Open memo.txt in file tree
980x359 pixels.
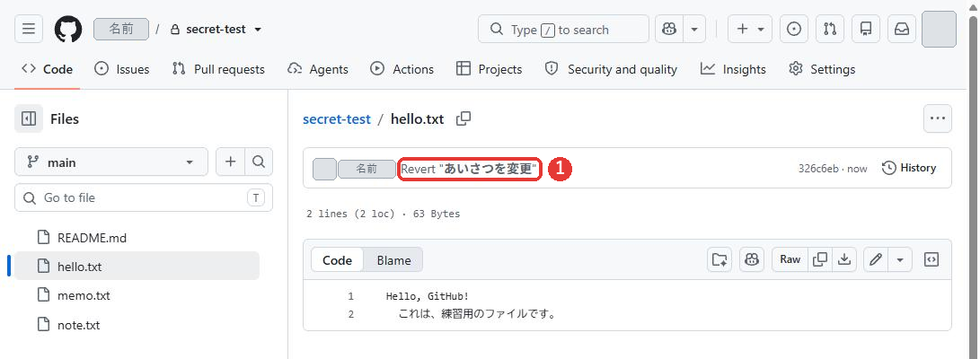(x=137, y=295)
